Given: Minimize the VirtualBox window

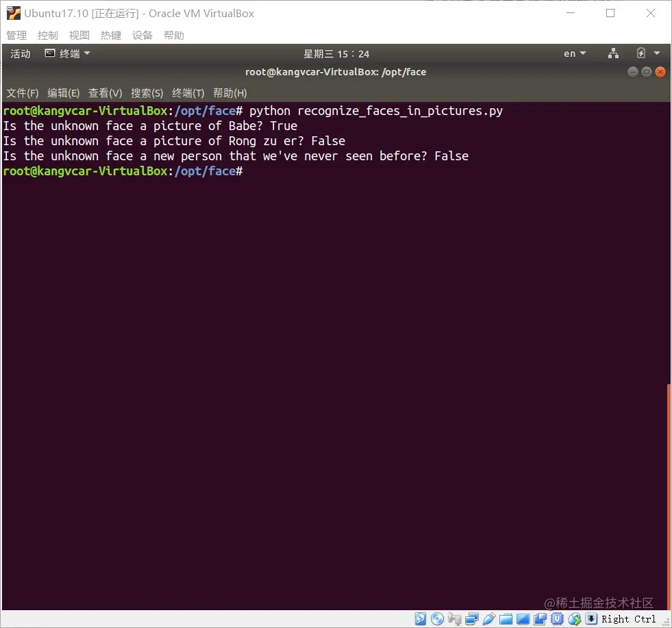Looking at the screenshot, I should click(x=571, y=13).
